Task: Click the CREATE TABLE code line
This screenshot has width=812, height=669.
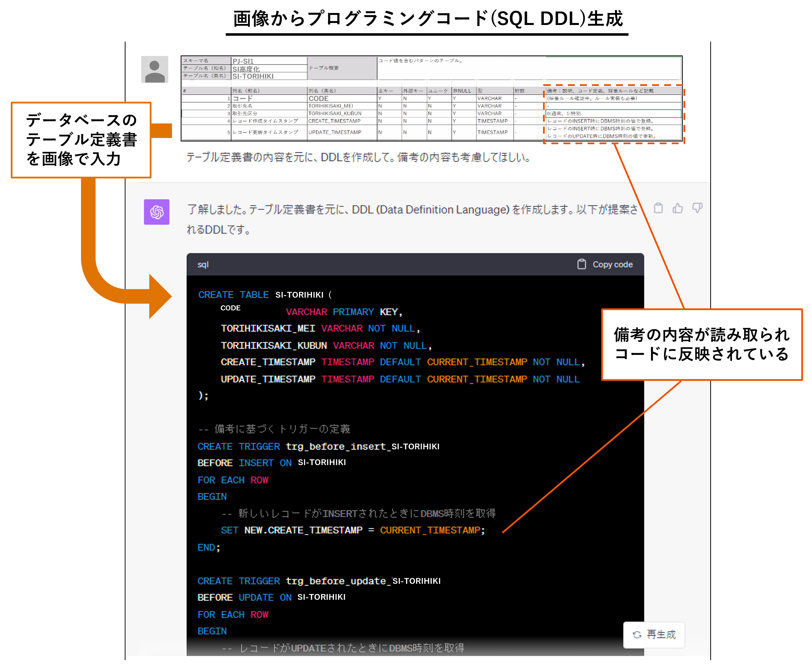Action: (x=265, y=295)
